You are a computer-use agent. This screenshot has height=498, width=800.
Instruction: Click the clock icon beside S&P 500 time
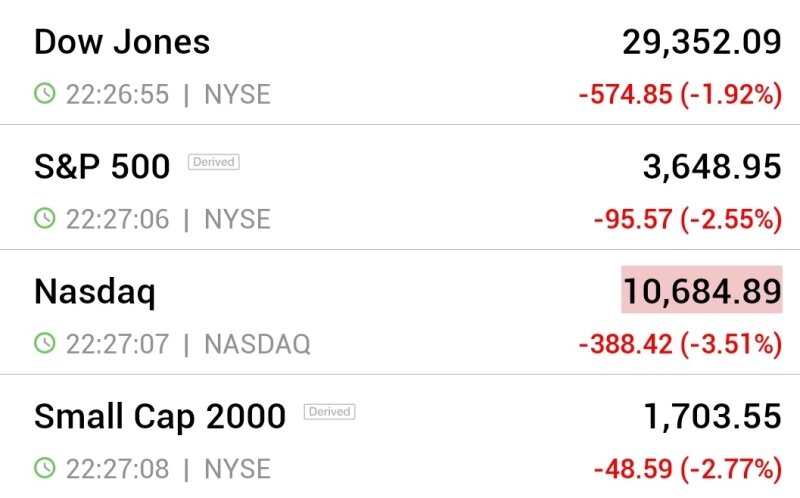click(45, 219)
